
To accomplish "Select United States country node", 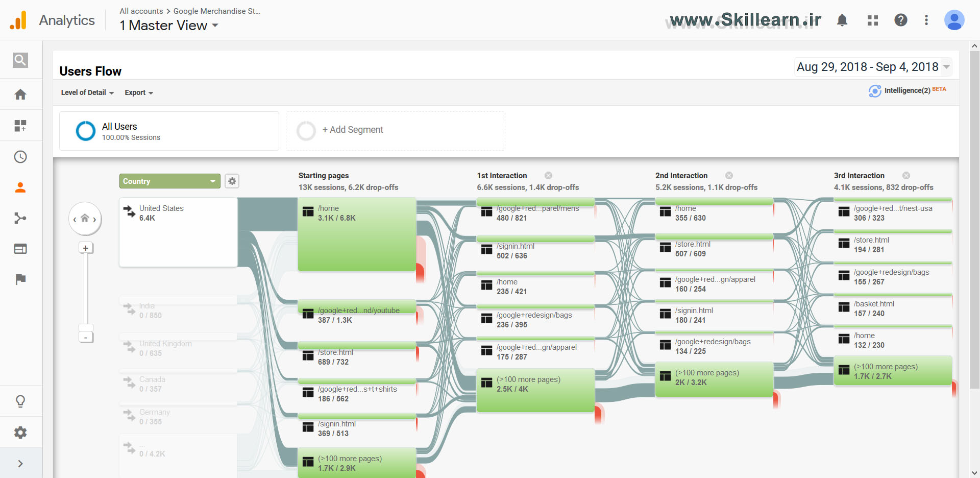I will (x=178, y=232).
